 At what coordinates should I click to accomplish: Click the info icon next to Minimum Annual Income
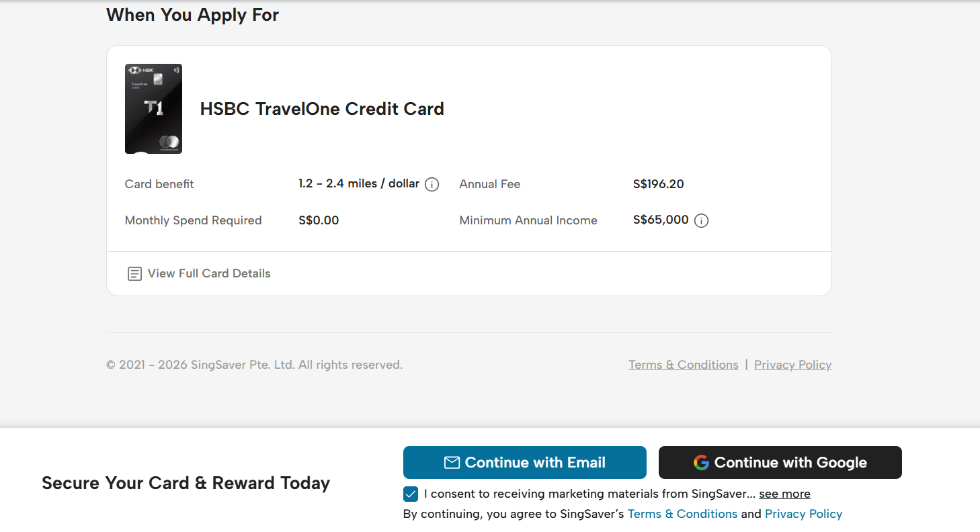click(x=701, y=220)
